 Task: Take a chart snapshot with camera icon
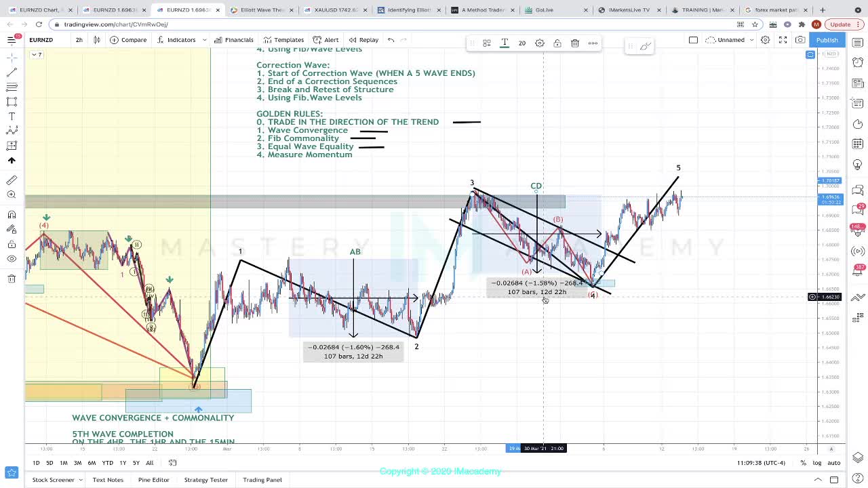pyautogui.click(x=800, y=40)
